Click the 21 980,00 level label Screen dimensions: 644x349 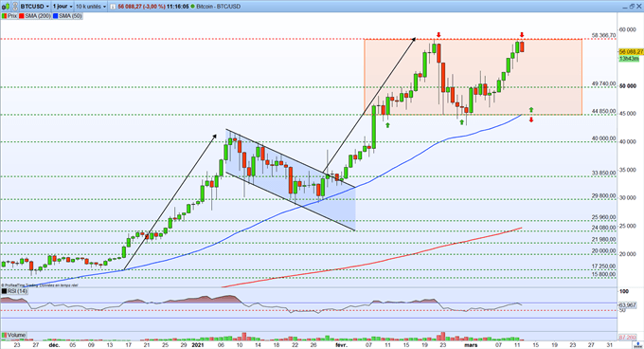pos(604,240)
